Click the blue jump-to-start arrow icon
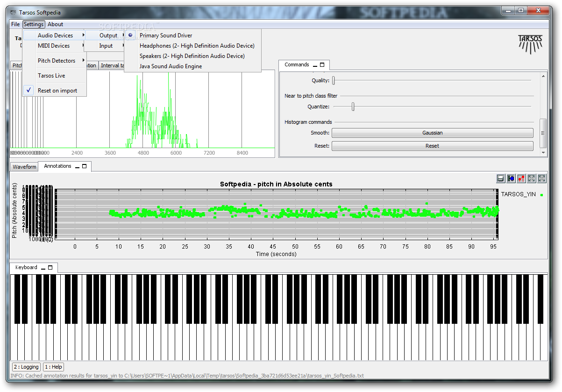 pos(511,178)
